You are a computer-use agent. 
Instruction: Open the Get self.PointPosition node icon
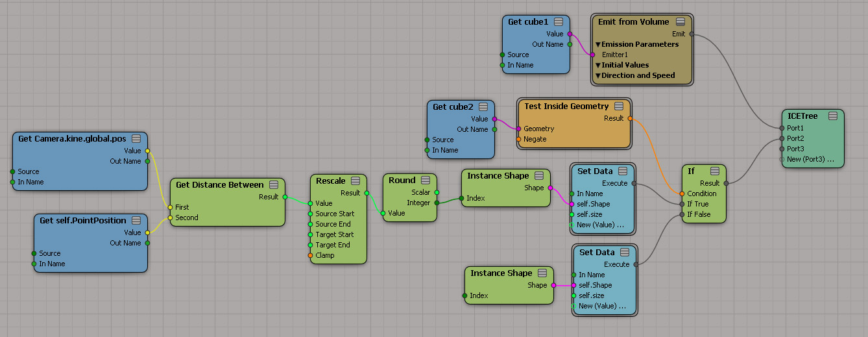(136, 221)
